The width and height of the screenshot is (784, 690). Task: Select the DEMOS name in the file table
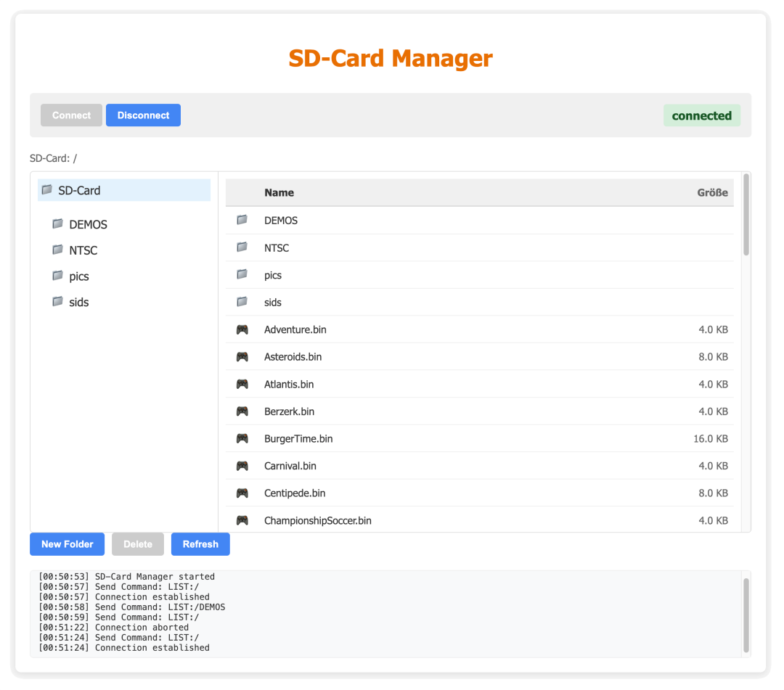[281, 221]
